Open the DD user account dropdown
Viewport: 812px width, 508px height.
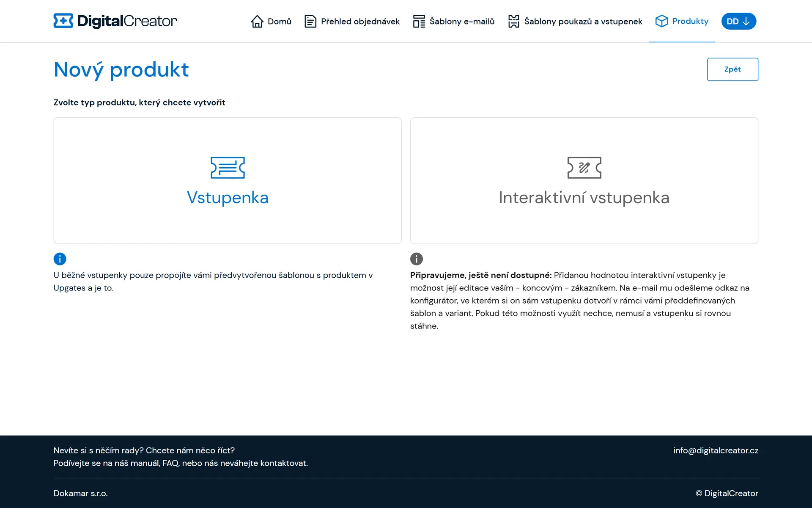(739, 21)
